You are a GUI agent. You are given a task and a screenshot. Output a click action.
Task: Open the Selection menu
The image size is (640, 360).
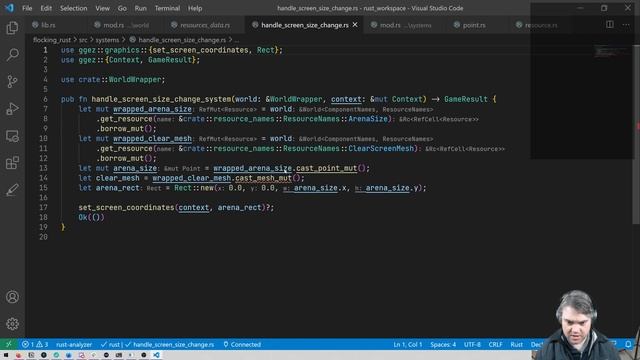[73, 8]
